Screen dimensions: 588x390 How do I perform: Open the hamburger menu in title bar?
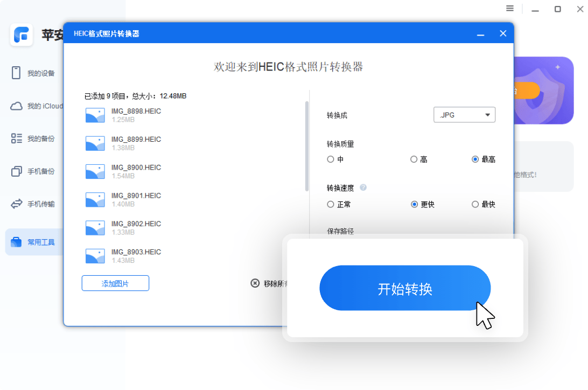point(509,9)
